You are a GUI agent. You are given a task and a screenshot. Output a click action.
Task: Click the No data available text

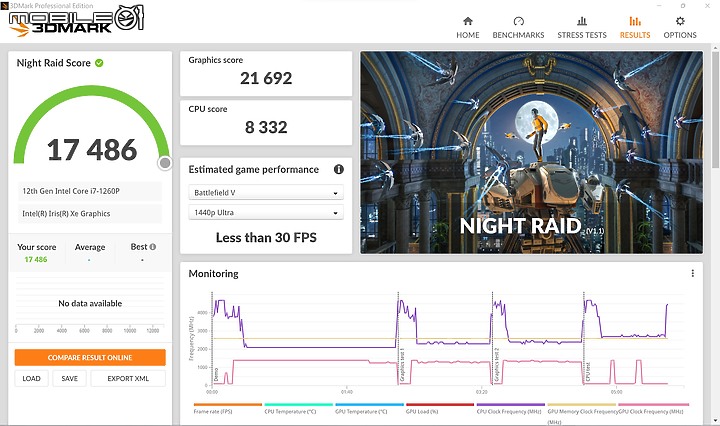pyautogui.click(x=90, y=303)
